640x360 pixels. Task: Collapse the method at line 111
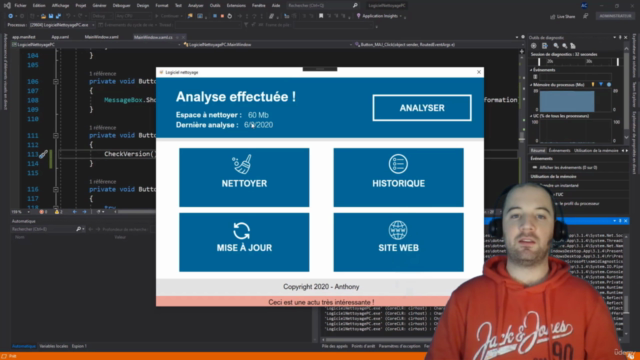pyautogui.click(x=56, y=136)
